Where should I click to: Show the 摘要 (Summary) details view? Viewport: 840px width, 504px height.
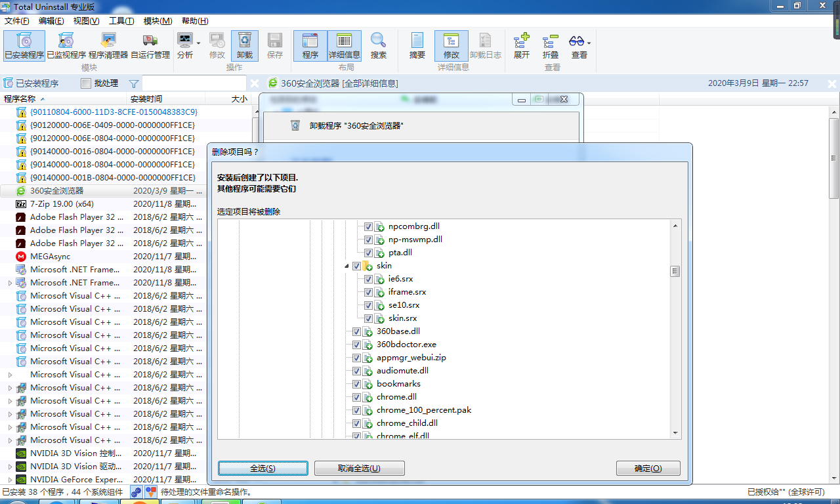coord(416,45)
